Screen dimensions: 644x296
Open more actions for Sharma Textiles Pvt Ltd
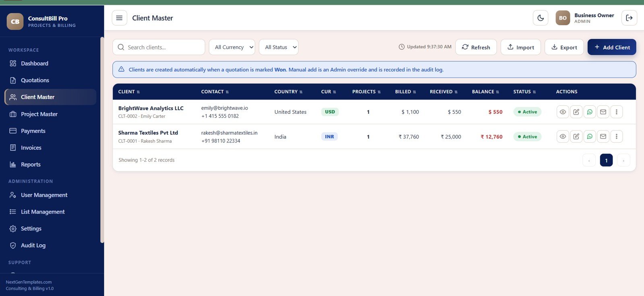tap(616, 136)
